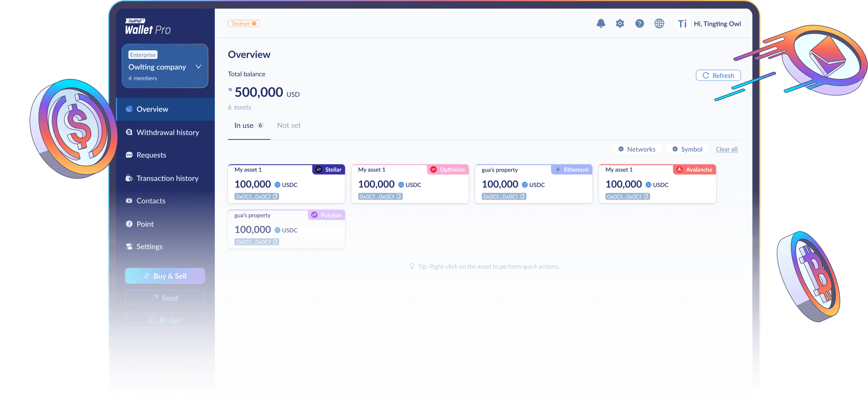The width and height of the screenshot is (868, 412).
Task: Open settings via top gear icon
Action: pos(620,24)
